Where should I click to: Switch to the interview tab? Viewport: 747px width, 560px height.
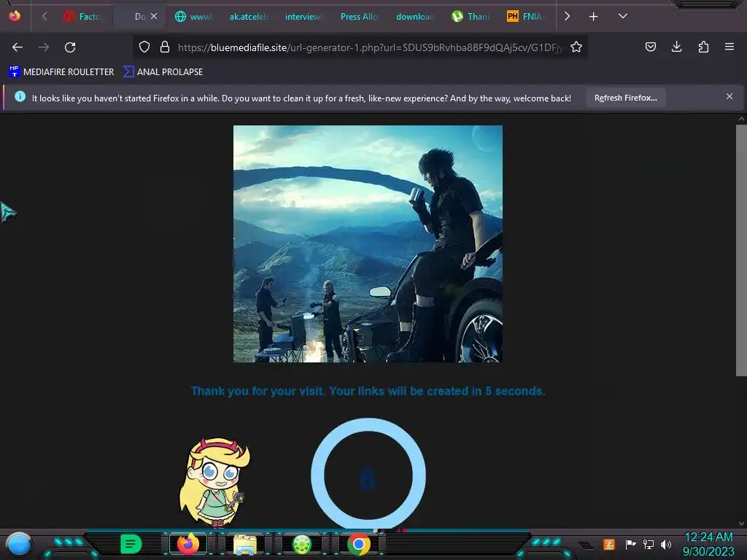click(303, 17)
